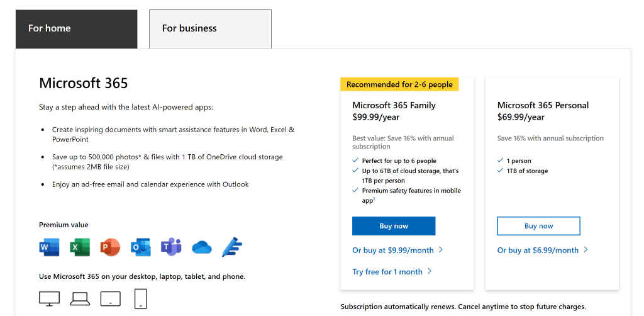Select the Teams app icon
The height and width of the screenshot is (316, 644).
point(170,247)
